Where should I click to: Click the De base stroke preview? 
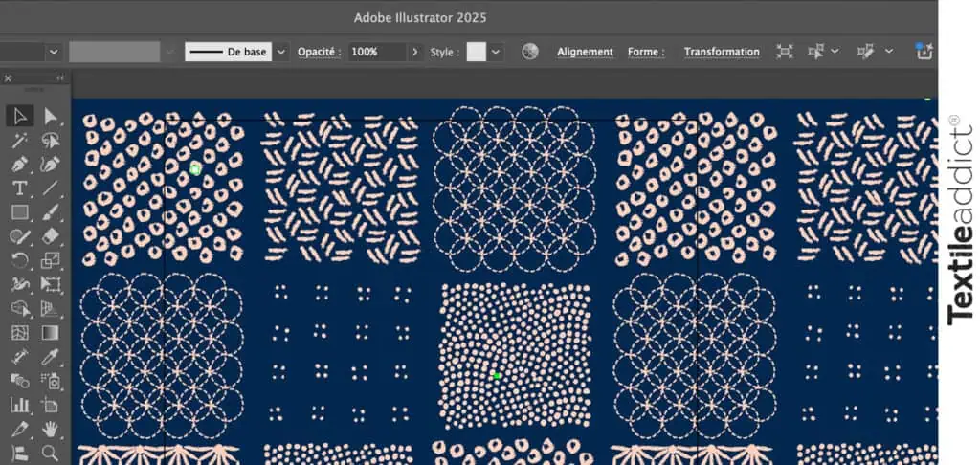[x=228, y=52]
